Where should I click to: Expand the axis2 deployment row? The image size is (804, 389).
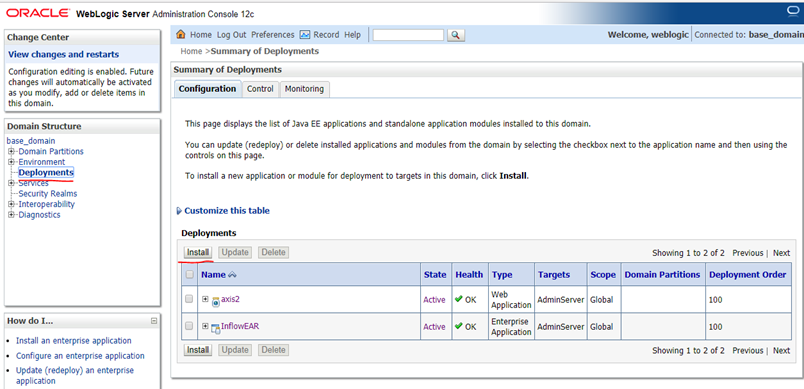(205, 299)
